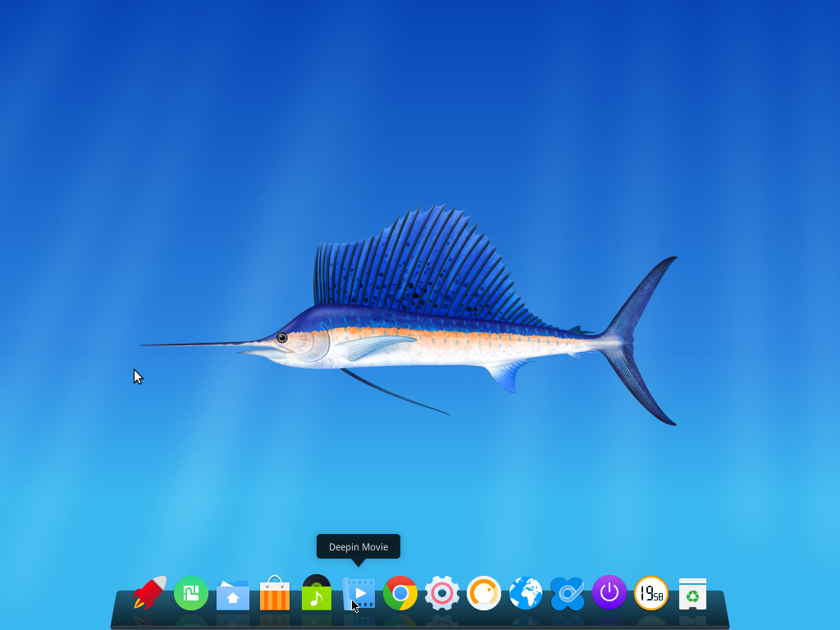Click the green Show Desktop dock icon
840x630 pixels.
click(x=191, y=593)
